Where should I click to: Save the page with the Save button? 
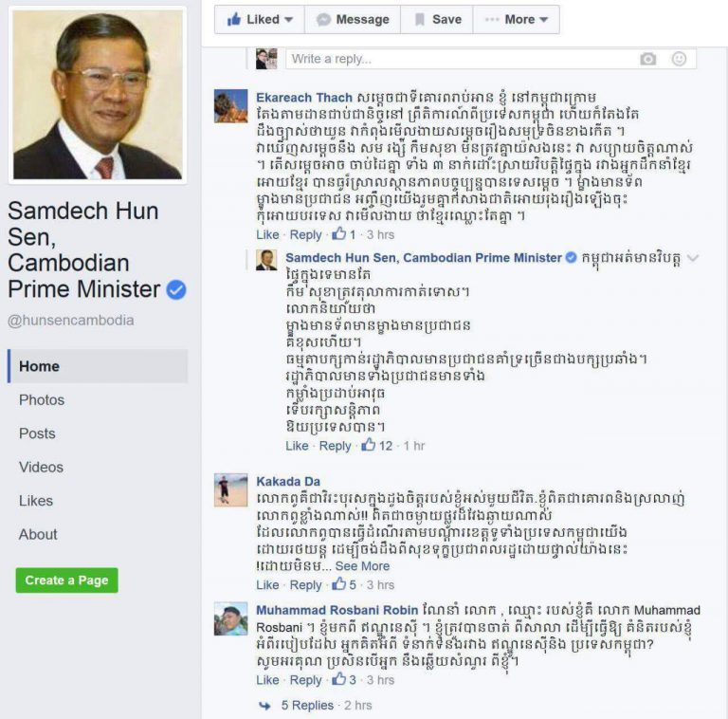pos(437,20)
